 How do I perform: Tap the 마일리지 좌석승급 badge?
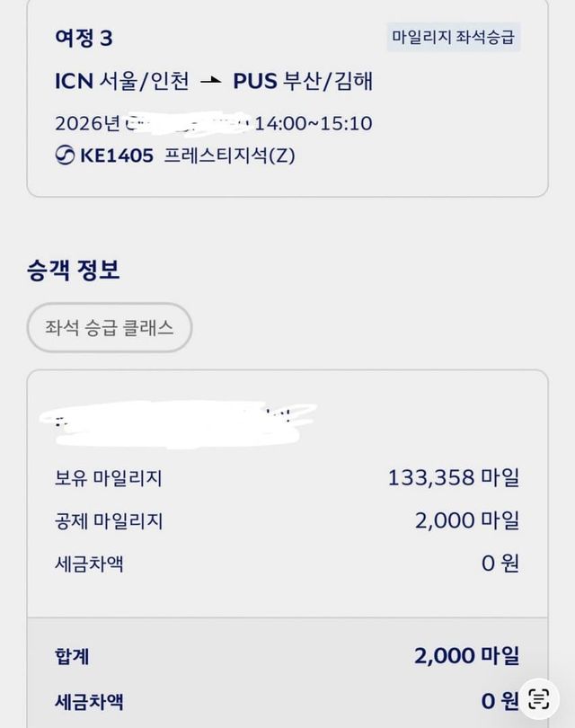click(x=454, y=38)
